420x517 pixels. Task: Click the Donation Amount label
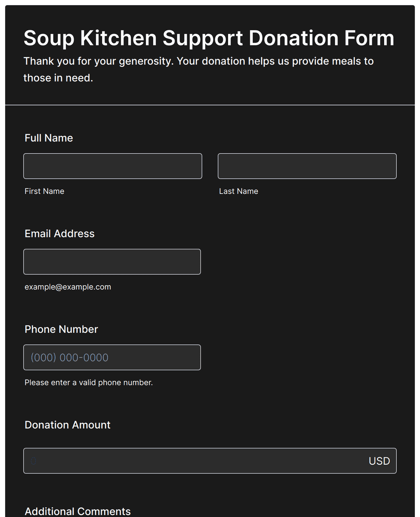click(x=67, y=425)
